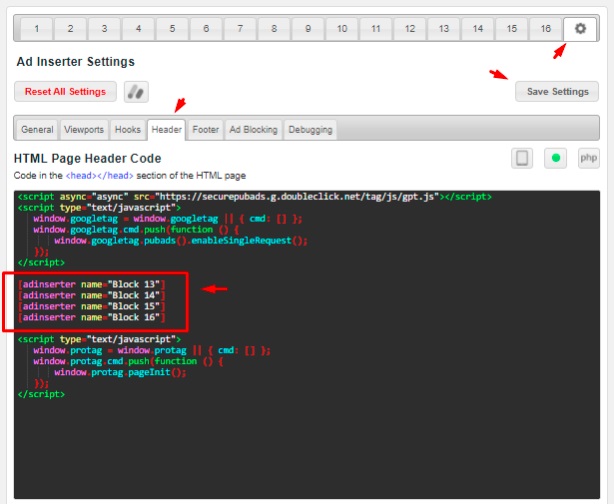The height and width of the screenshot is (504, 614).
Task: Click the 'Ad Inserter Settings' title
Action: [x=76, y=61]
